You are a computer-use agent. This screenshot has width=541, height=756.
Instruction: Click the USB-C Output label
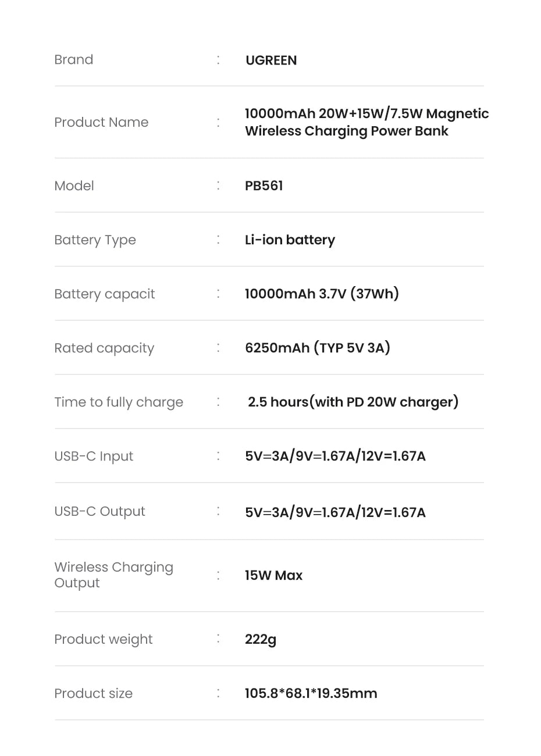click(99, 512)
